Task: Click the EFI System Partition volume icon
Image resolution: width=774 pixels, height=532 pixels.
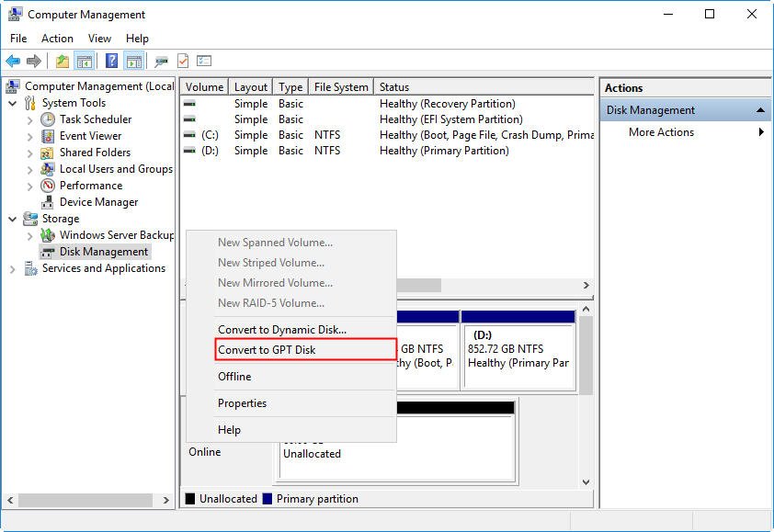Action: tap(189, 119)
